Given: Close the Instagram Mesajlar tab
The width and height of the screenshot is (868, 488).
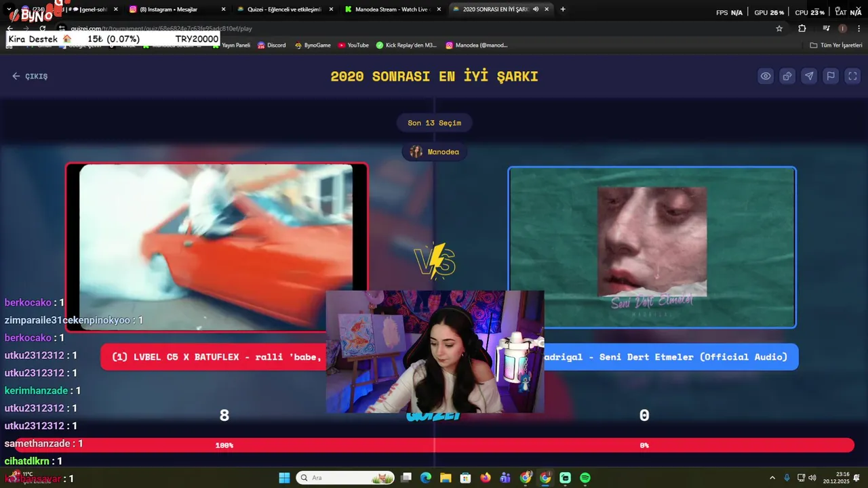Looking at the screenshot, I should [x=222, y=9].
